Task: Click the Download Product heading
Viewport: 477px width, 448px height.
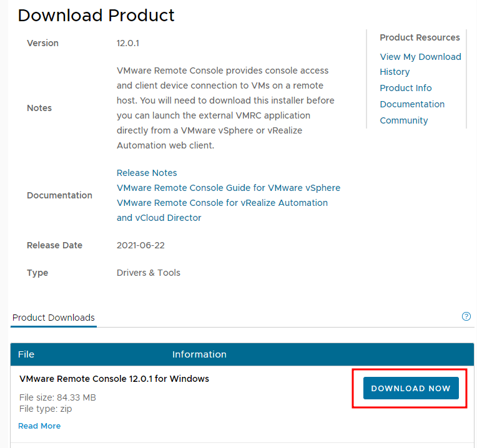Action: (x=96, y=16)
